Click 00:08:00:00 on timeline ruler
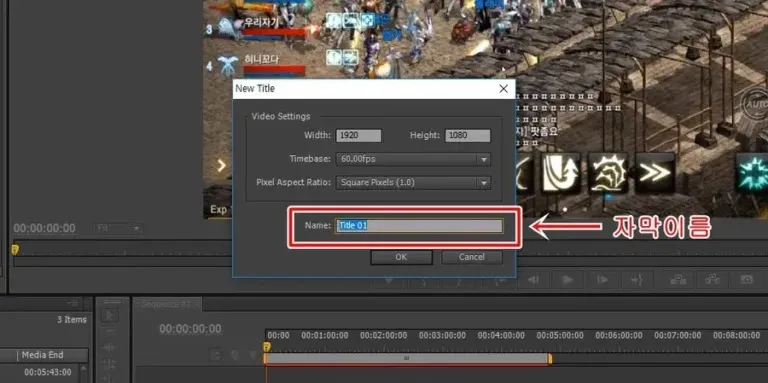 pyautogui.click(x=736, y=335)
